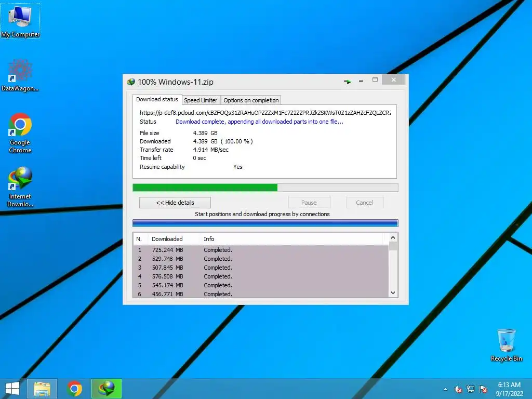The width and height of the screenshot is (532, 399).
Task: Click the Resume capability value Yes
Action: 238,167
